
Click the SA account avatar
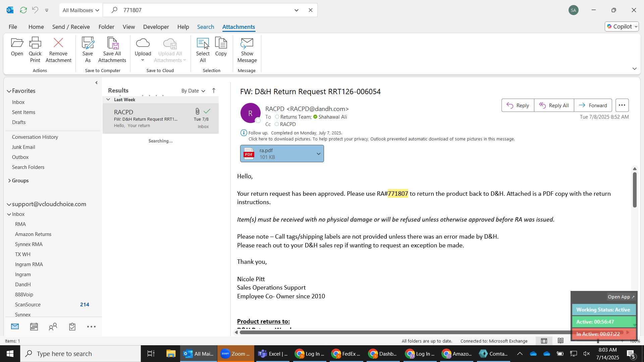(574, 10)
